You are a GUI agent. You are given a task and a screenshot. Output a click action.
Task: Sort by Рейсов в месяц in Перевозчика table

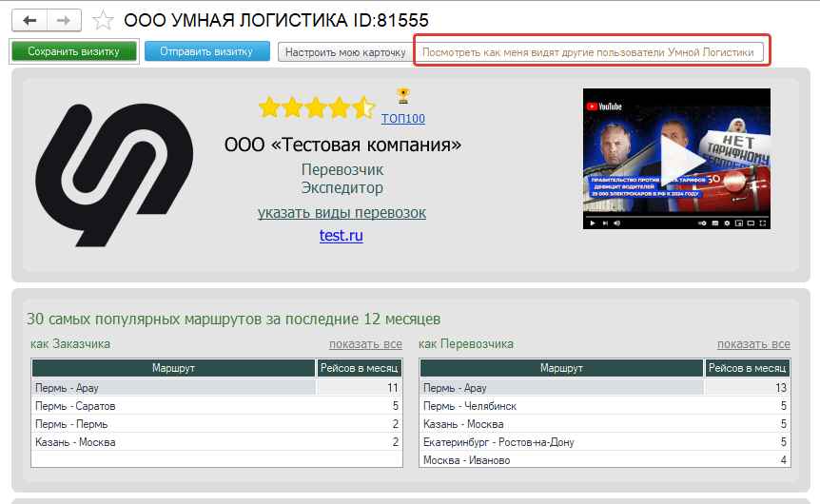point(748,368)
